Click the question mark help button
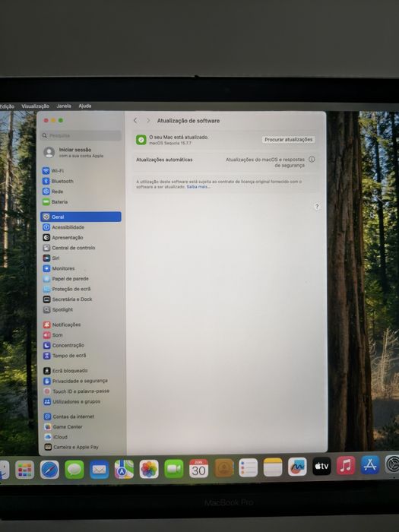The width and height of the screenshot is (399, 532). click(317, 207)
